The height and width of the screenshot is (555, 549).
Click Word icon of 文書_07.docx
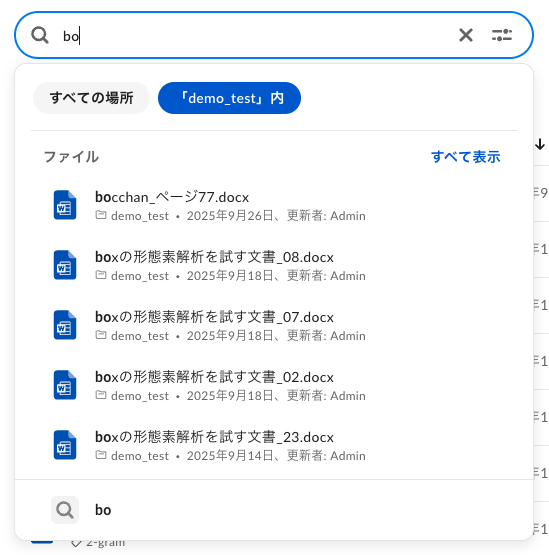coord(65,325)
